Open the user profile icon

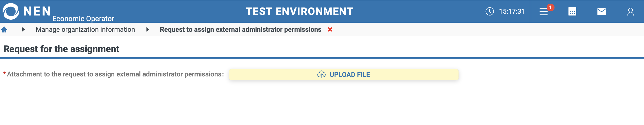(631, 12)
